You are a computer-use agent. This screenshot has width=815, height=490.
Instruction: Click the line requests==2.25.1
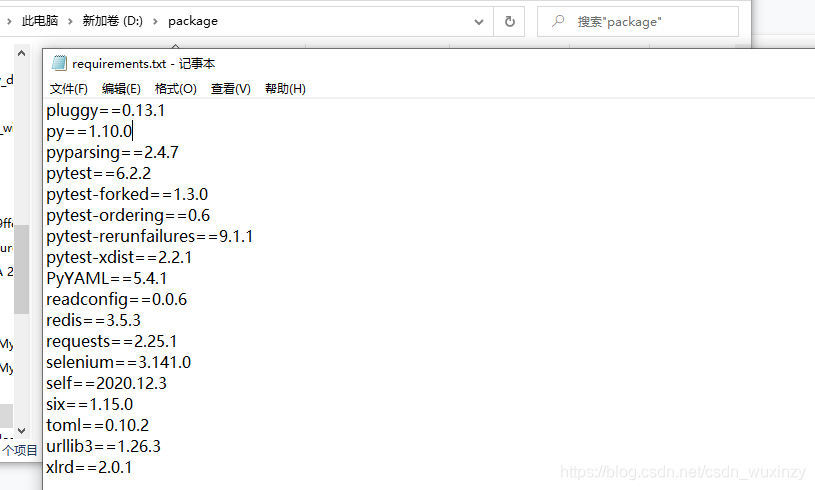tap(112, 341)
